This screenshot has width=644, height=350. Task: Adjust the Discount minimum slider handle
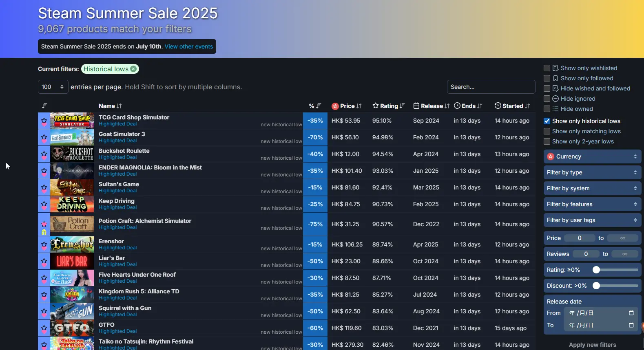596,286
